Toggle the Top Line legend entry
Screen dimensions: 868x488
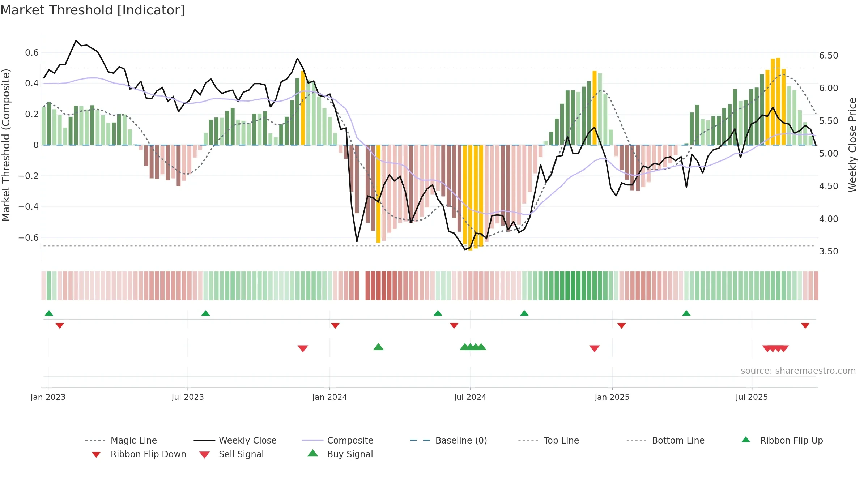tap(548, 440)
